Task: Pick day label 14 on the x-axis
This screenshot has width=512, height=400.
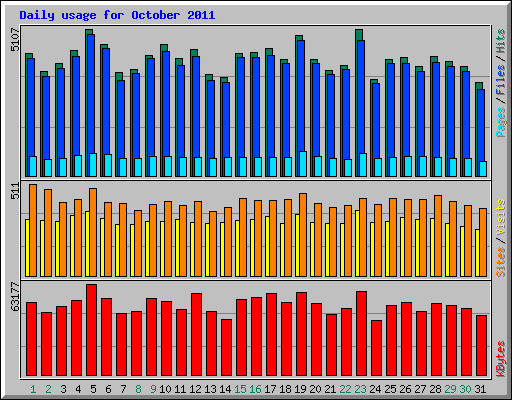Action: click(225, 389)
